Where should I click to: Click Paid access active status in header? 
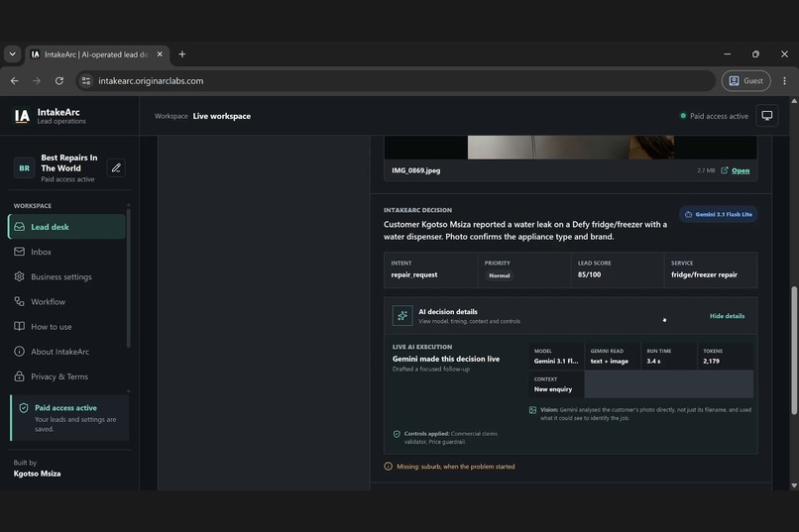coord(715,116)
